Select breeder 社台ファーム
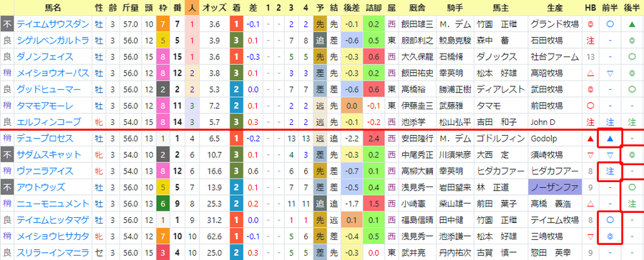 point(555,56)
